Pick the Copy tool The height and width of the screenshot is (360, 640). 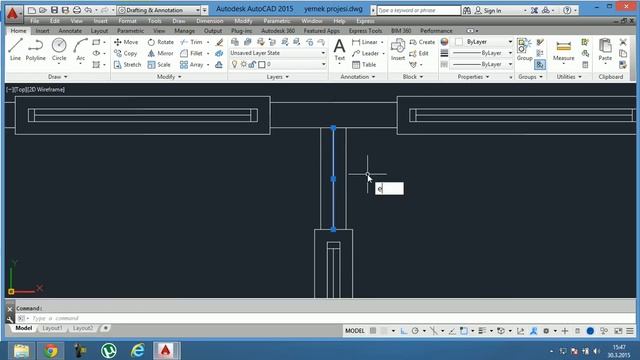click(126, 53)
